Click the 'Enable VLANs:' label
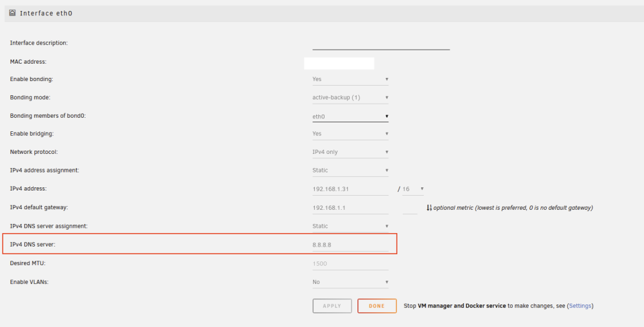The height and width of the screenshot is (327, 644). coord(29,282)
